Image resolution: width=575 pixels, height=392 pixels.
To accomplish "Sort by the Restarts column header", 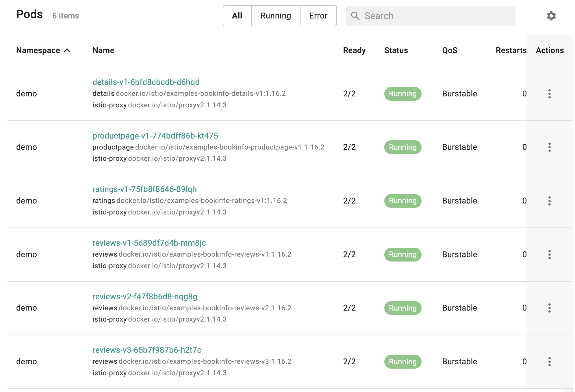I will click(511, 51).
